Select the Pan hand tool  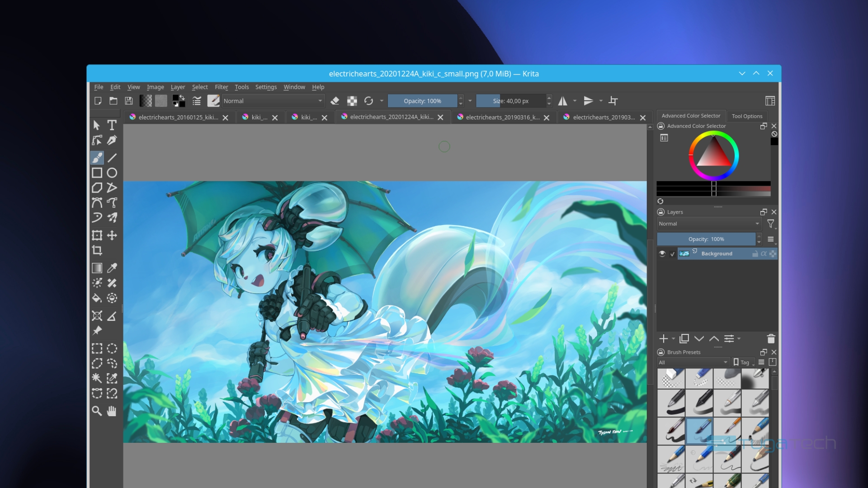coord(112,411)
